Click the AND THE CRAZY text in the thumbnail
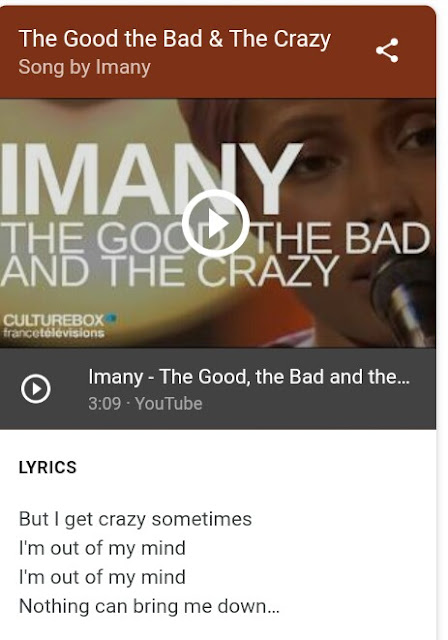Screen dimensions: 448x640 tap(169, 271)
